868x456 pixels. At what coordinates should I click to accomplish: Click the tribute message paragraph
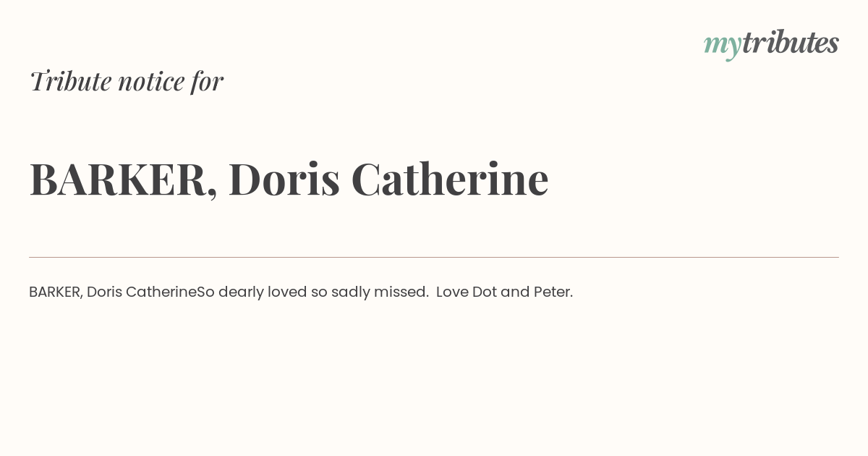pyautogui.click(x=301, y=292)
